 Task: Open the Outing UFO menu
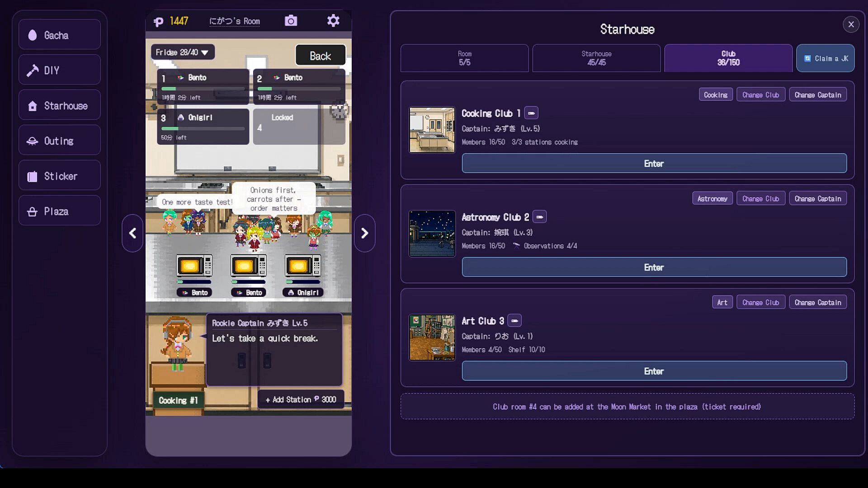pos(60,141)
